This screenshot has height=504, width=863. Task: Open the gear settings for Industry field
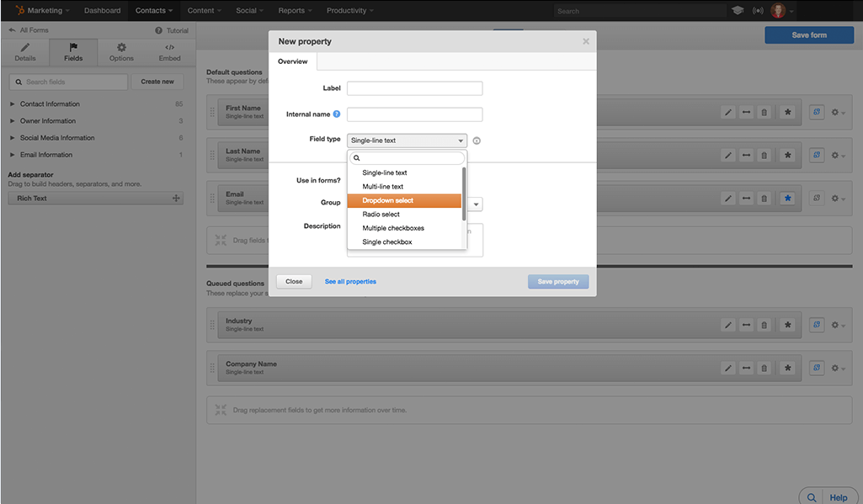[836, 325]
